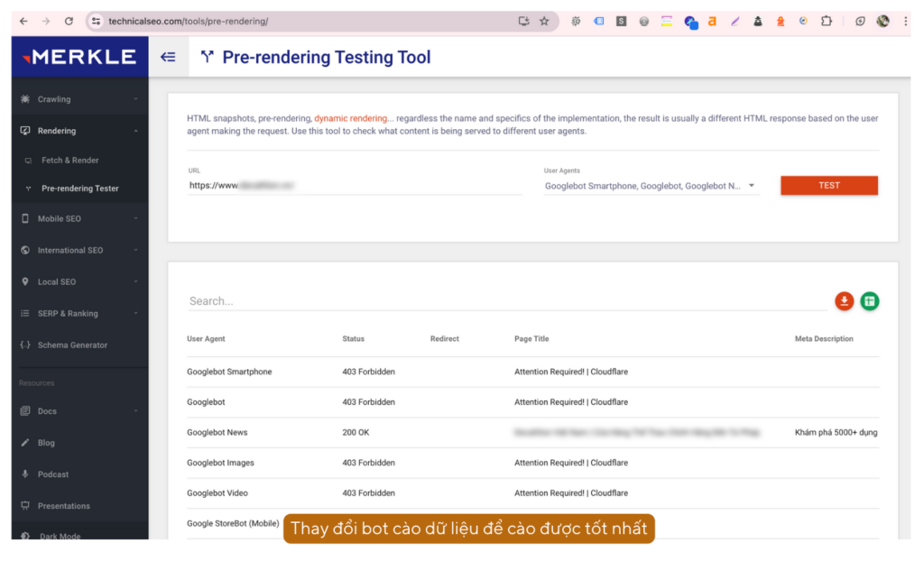This screenshot has height=561, width=924.
Task: Click the results Search box
Action: click(x=505, y=301)
